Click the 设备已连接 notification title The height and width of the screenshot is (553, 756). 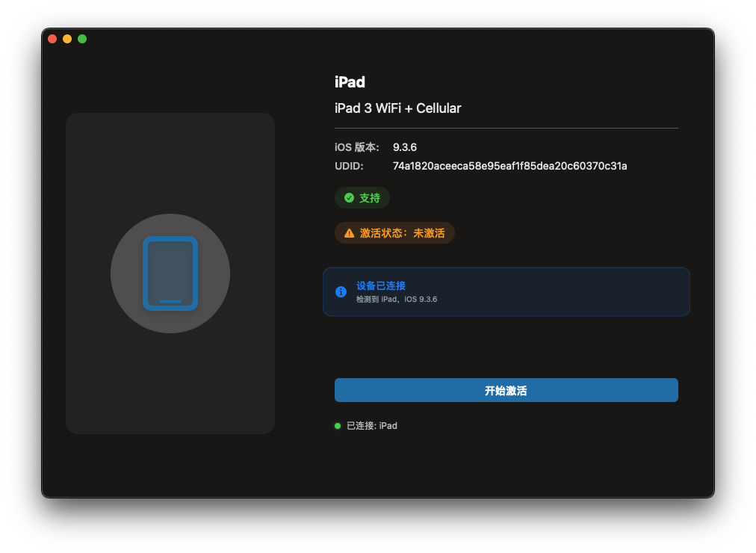click(381, 285)
